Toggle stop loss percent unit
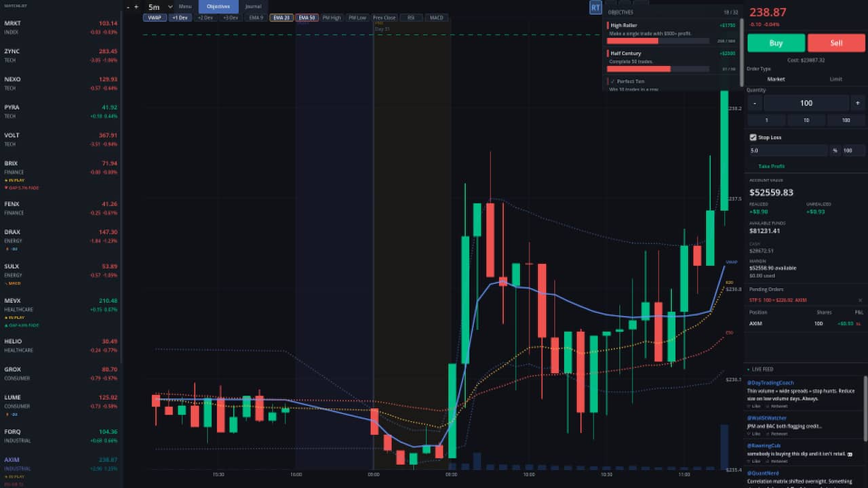The image size is (868, 488). point(835,150)
